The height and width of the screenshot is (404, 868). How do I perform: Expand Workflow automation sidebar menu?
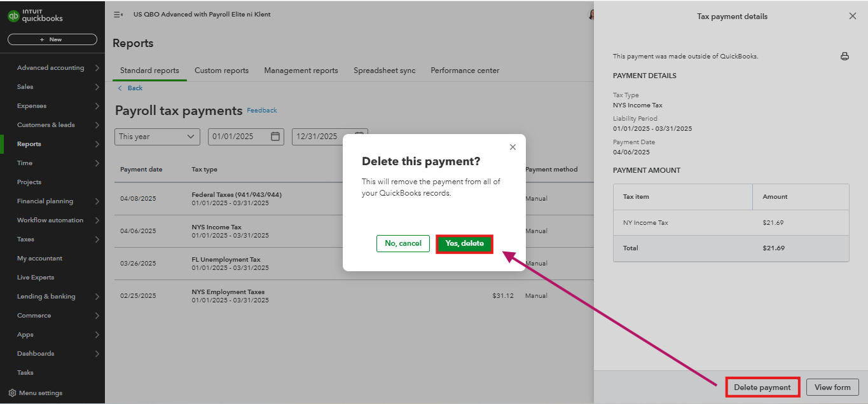pyautogui.click(x=97, y=220)
